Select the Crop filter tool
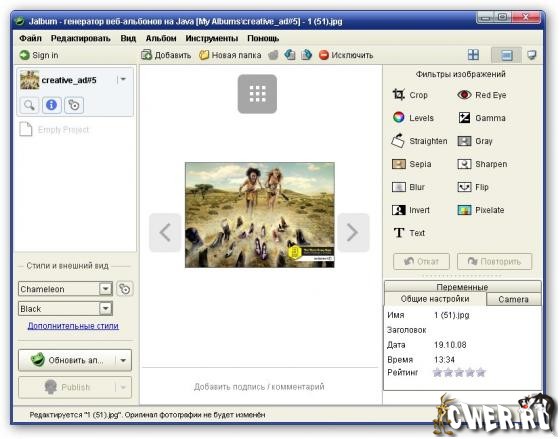Viewport: 560px width, 439px height. 410,95
